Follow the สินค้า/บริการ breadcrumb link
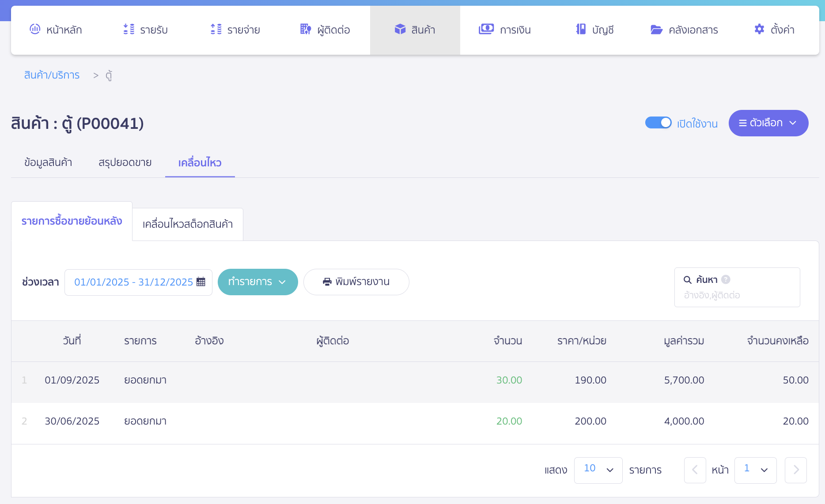This screenshot has height=504, width=825. click(52, 75)
